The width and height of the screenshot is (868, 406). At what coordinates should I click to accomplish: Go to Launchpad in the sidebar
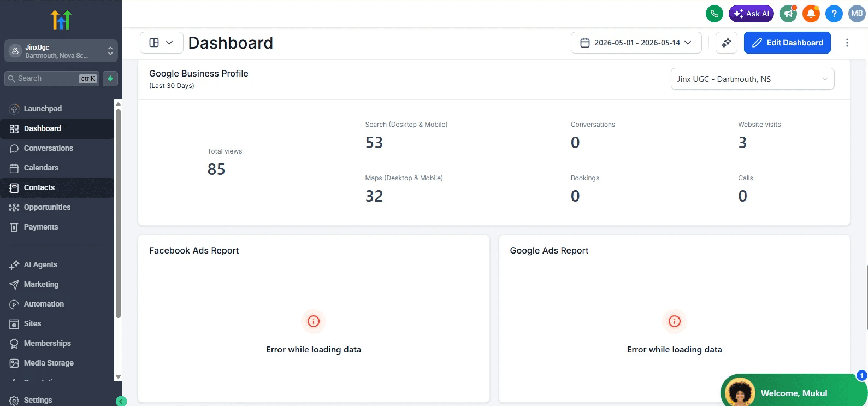click(57, 109)
